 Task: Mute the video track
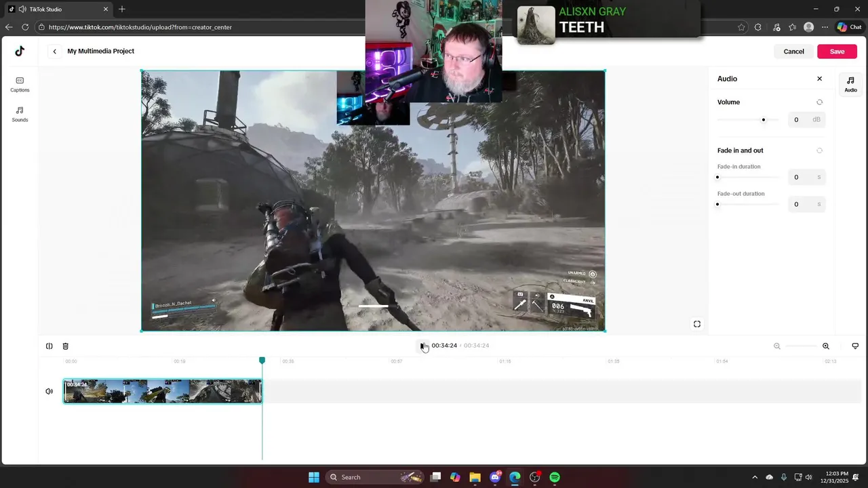tap(50, 391)
